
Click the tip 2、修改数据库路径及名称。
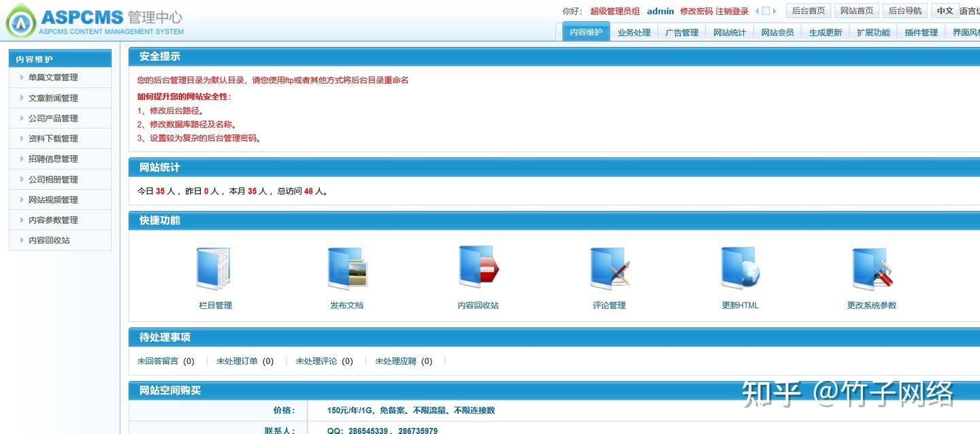click(187, 124)
